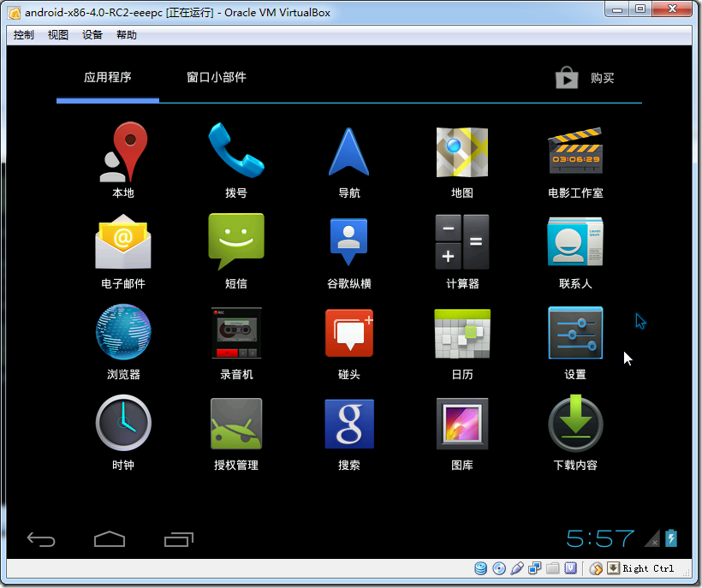Click the battery charging status icon
702x588 pixels.
[670, 538]
